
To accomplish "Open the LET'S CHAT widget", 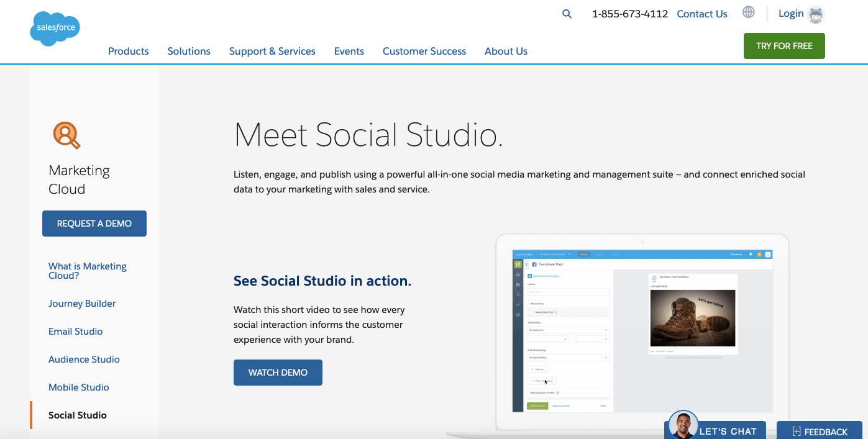I will tap(714, 430).
